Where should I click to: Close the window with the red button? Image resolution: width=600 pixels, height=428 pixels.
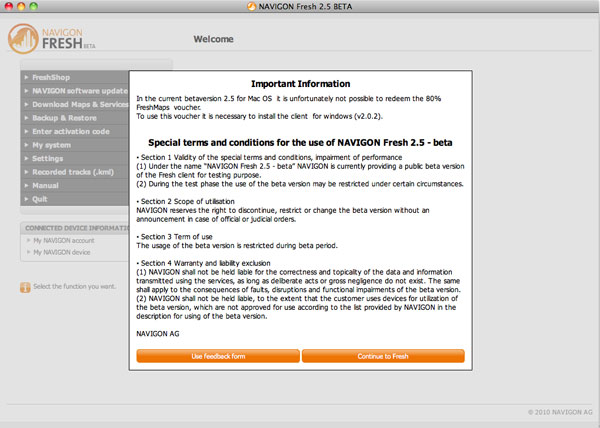8,6
